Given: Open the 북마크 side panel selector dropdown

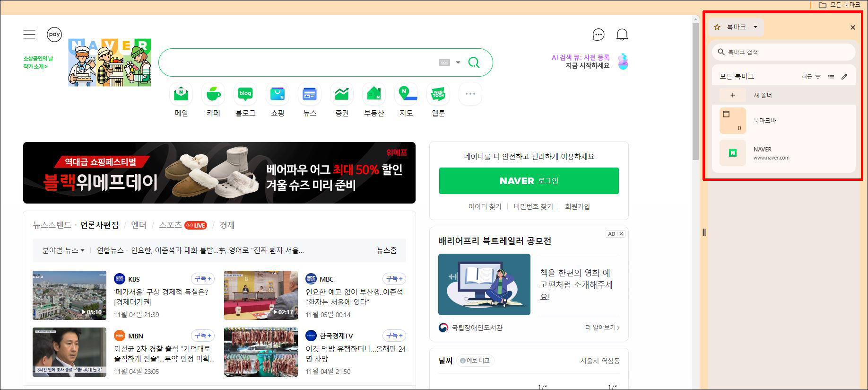Looking at the screenshot, I should click(736, 27).
